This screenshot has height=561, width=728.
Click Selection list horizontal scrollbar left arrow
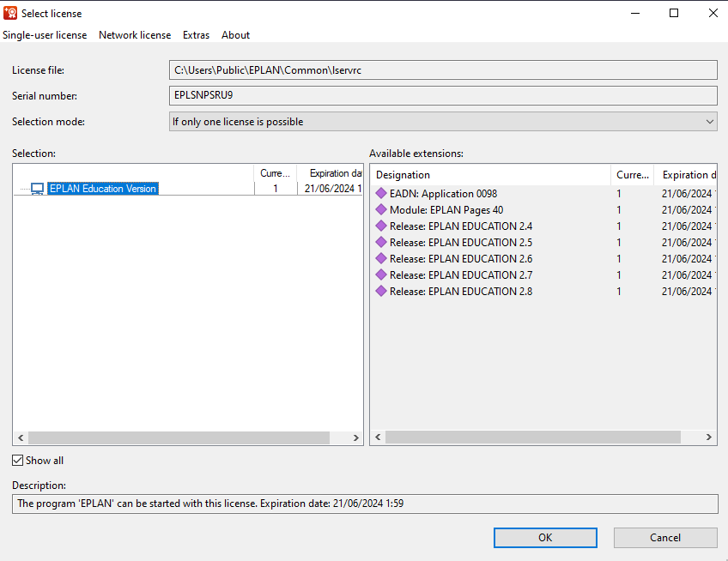click(x=21, y=437)
